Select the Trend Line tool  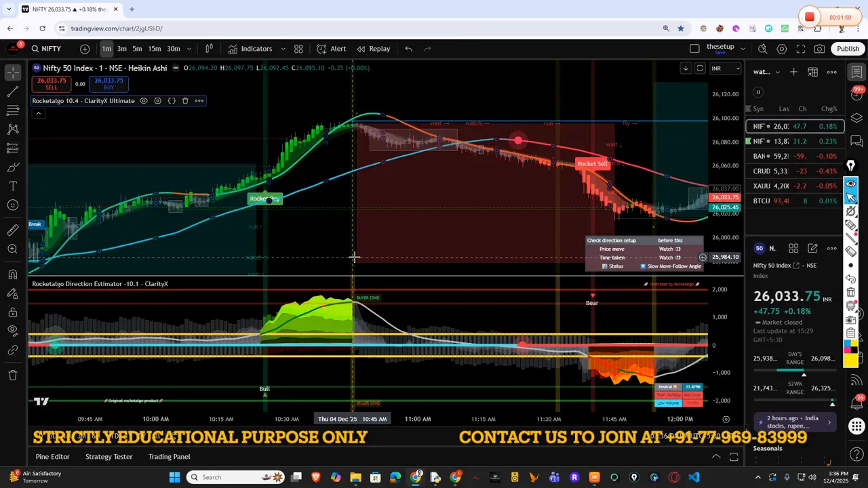pos(12,91)
